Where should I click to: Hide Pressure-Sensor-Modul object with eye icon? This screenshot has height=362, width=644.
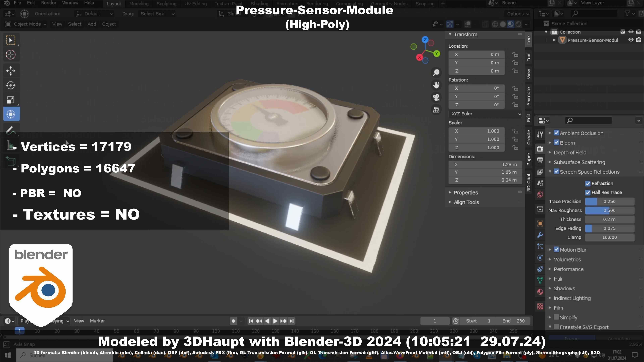pos(631,40)
